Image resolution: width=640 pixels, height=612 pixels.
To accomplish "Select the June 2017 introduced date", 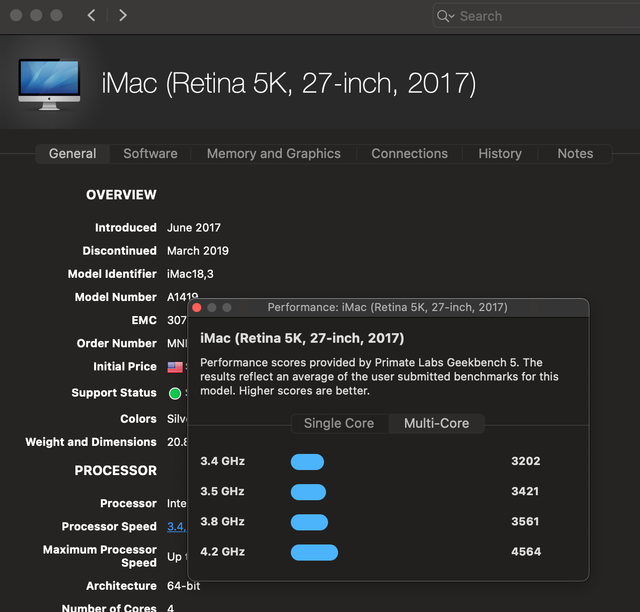I will tap(194, 228).
